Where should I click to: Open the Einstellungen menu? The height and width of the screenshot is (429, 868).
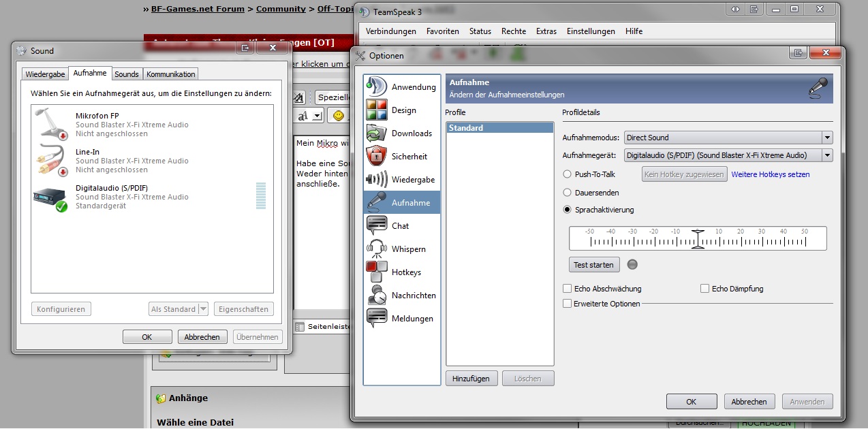591,31
